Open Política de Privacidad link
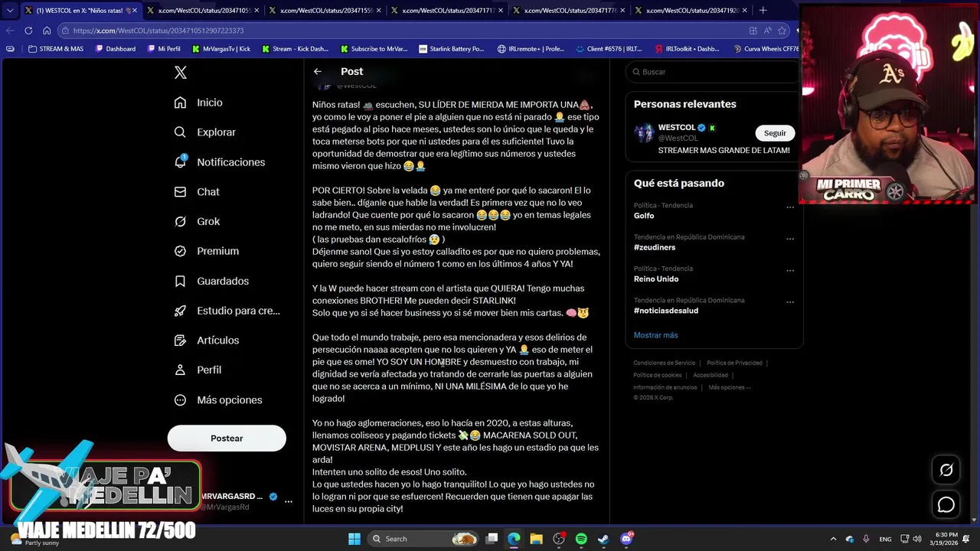This screenshot has height=551, width=980. [734, 363]
